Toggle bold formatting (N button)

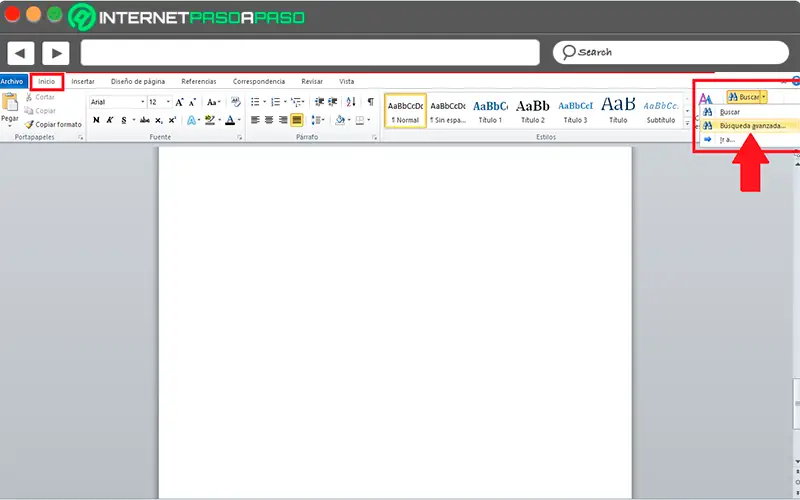click(x=96, y=120)
